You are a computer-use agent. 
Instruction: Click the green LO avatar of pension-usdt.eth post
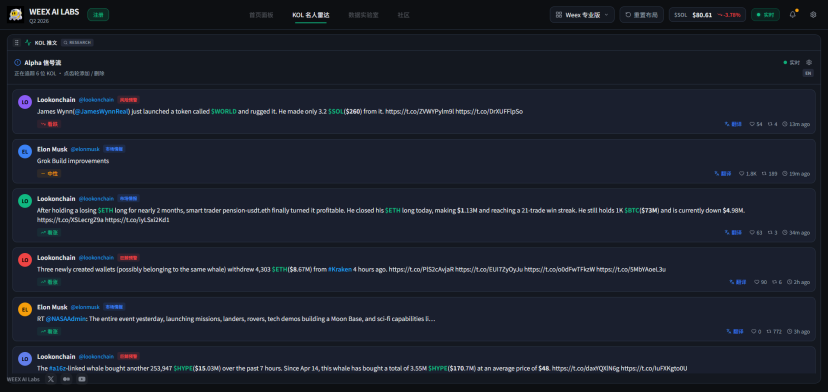[25, 201]
